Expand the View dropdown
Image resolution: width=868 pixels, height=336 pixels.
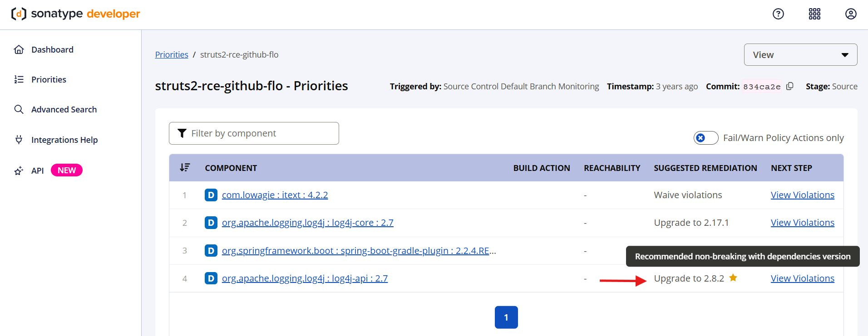pyautogui.click(x=800, y=55)
